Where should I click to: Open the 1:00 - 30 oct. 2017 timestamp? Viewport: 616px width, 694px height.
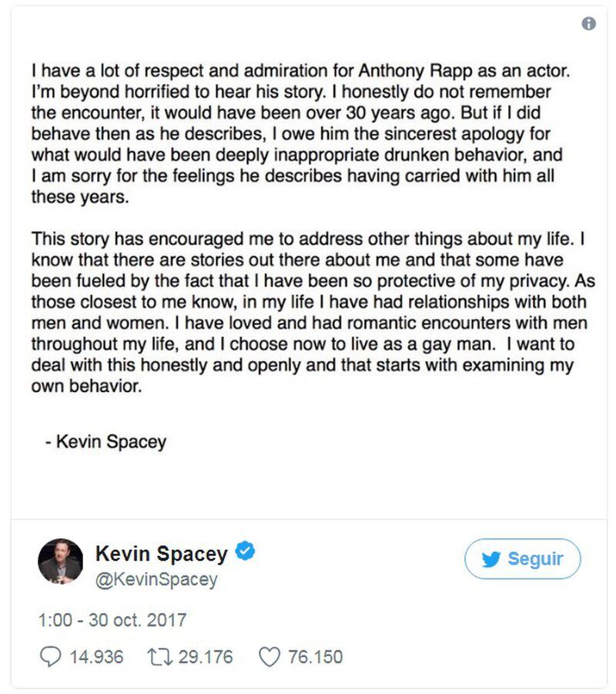pos(112,619)
